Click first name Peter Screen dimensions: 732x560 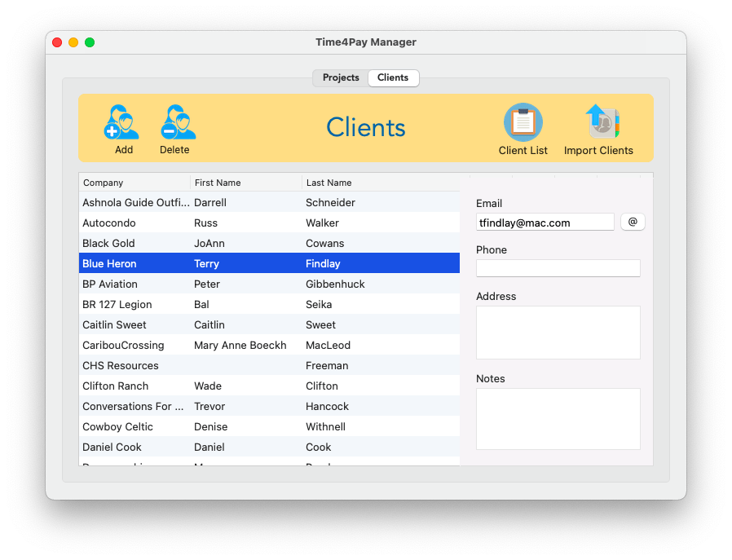[x=207, y=284]
